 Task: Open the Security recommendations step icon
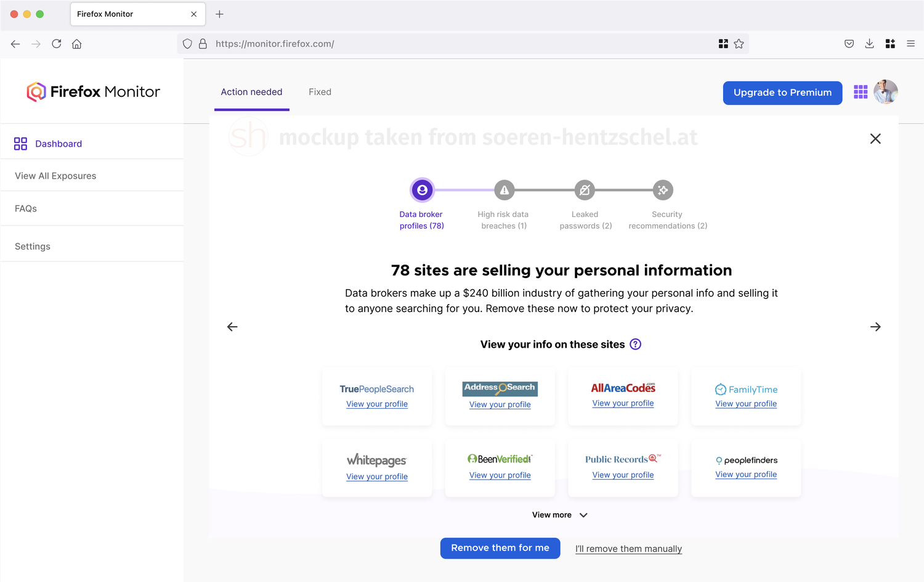coord(663,191)
